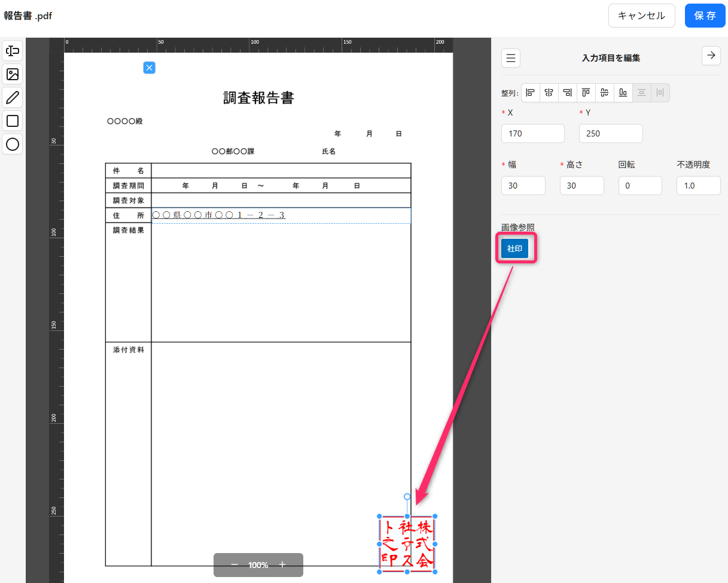Select the rectangle shape tool
Screen dimensions: 728x583
[x=13, y=121]
